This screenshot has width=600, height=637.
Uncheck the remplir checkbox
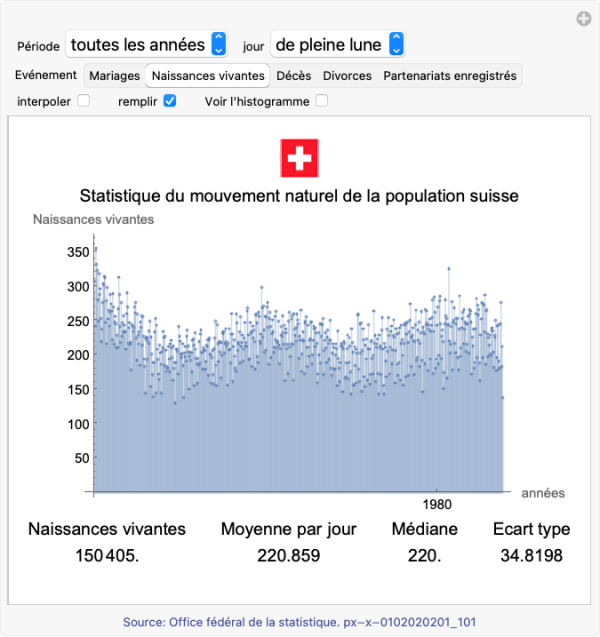point(170,101)
